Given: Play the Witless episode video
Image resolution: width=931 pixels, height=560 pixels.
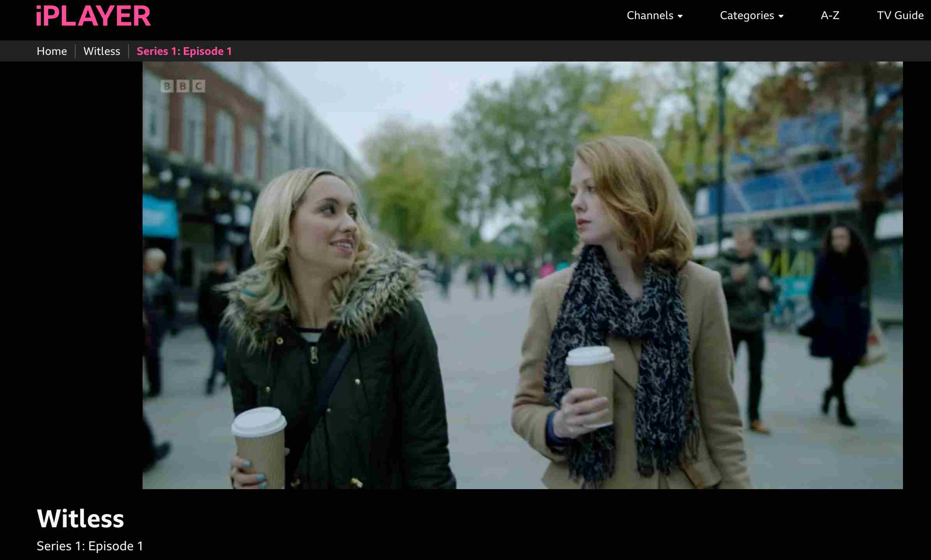Looking at the screenshot, I should (x=522, y=275).
